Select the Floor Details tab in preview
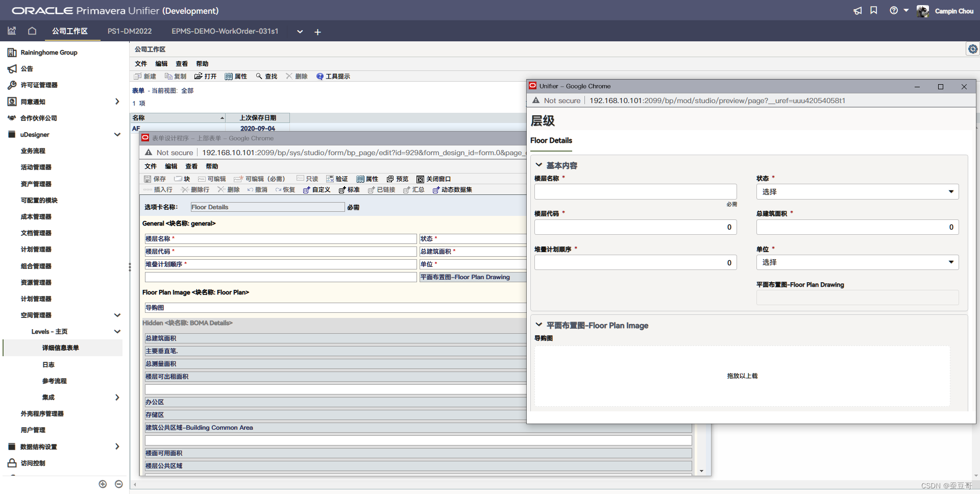 coord(551,141)
